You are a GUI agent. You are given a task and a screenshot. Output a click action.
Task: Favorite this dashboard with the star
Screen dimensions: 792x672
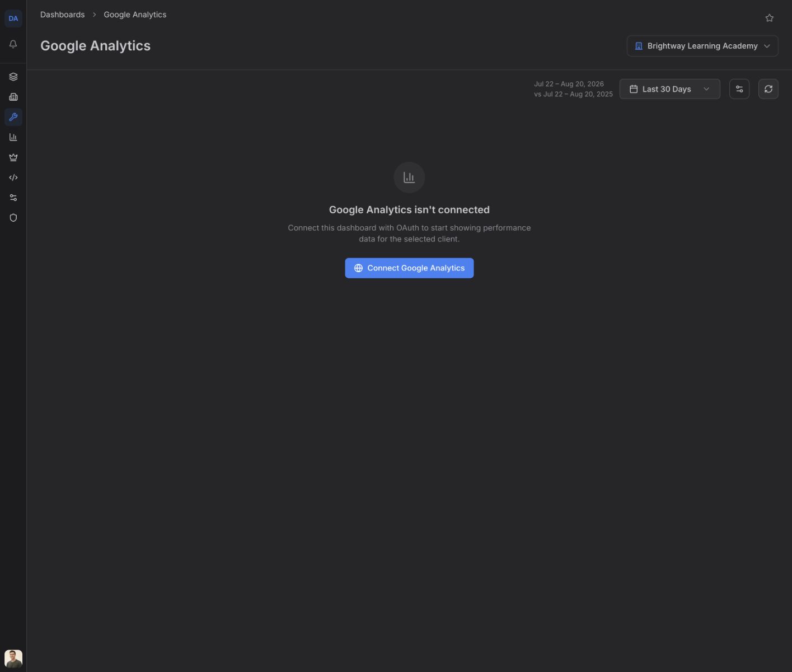pyautogui.click(x=770, y=18)
